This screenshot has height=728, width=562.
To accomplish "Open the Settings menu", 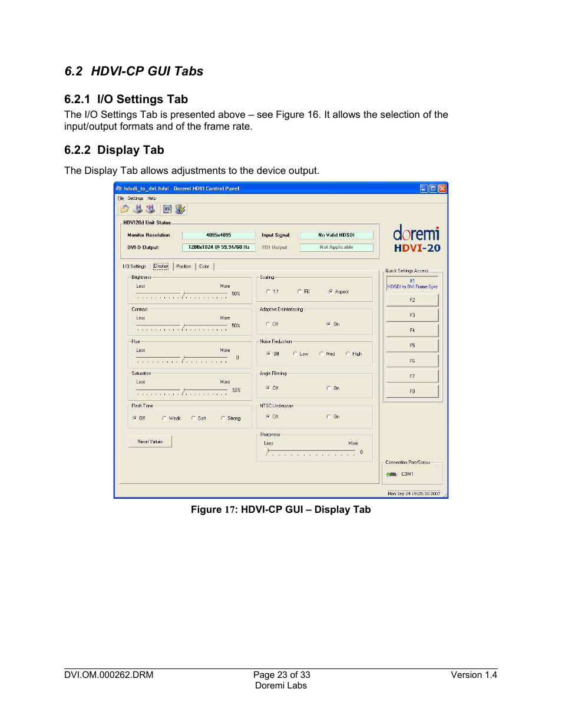I will tap(135, 199).
